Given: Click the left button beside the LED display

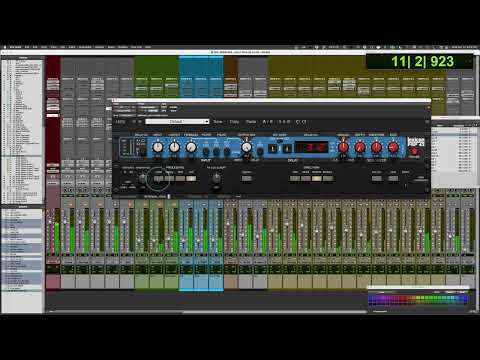Looking at the screenshot, I should (x=273, y=148).
